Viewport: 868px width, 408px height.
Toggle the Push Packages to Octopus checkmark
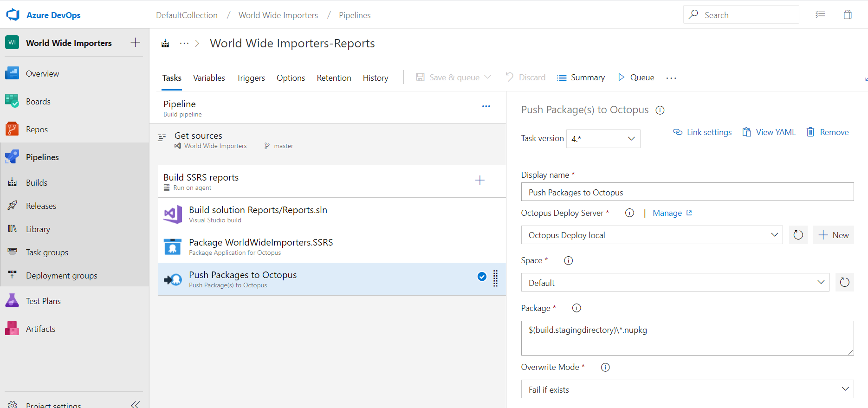[x=482, y=277]
